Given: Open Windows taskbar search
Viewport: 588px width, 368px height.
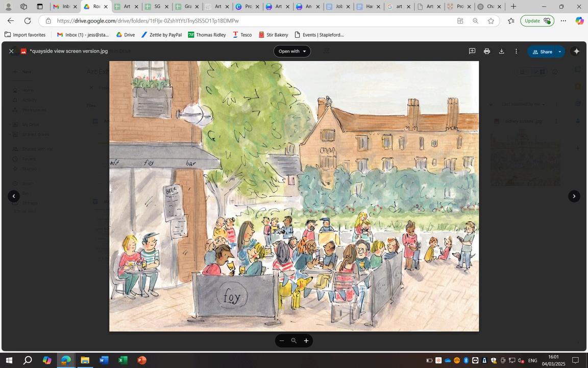Looking at the screenshot, I should 28,360.
